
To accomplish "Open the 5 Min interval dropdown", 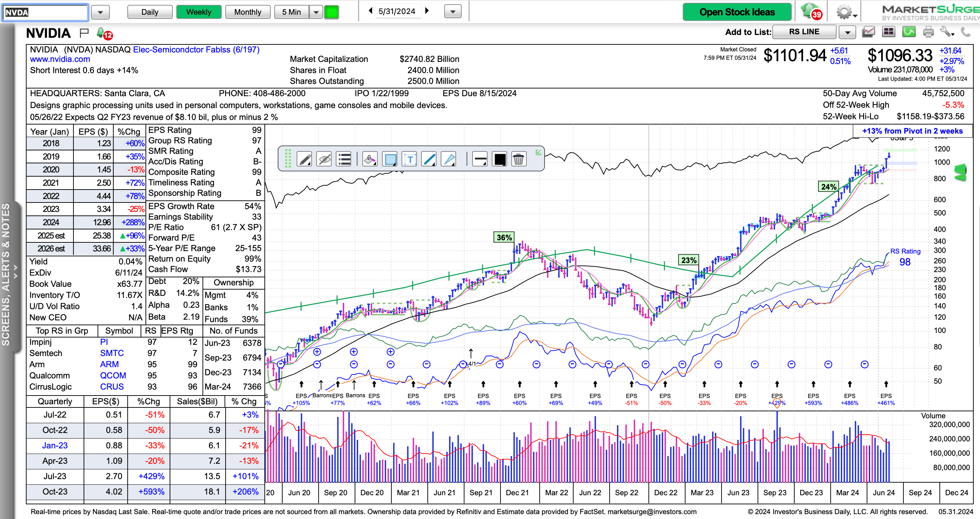I will [316, 12].
